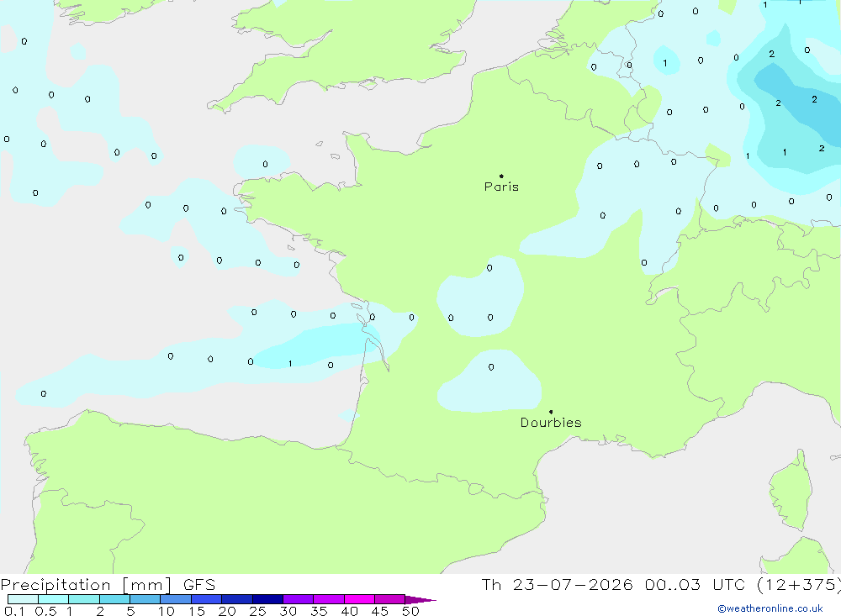This screenshot has height=616, width=841.
Task: Click the black dot marking Paris
Action: (x=501, y=176)
